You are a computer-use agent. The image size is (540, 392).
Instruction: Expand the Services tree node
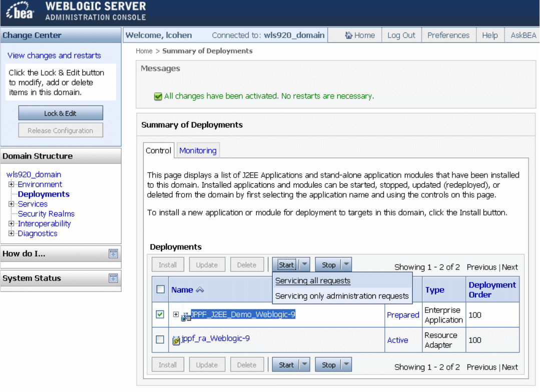(x=12, y=203)
